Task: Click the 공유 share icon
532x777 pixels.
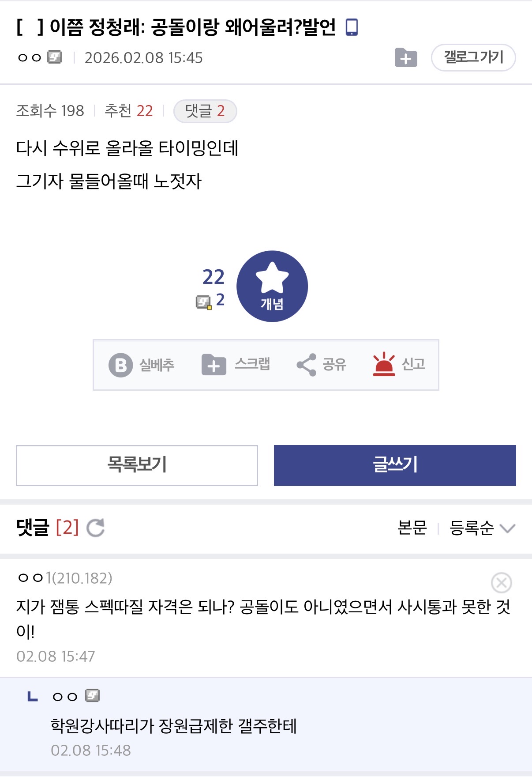Action: [306, 365]
